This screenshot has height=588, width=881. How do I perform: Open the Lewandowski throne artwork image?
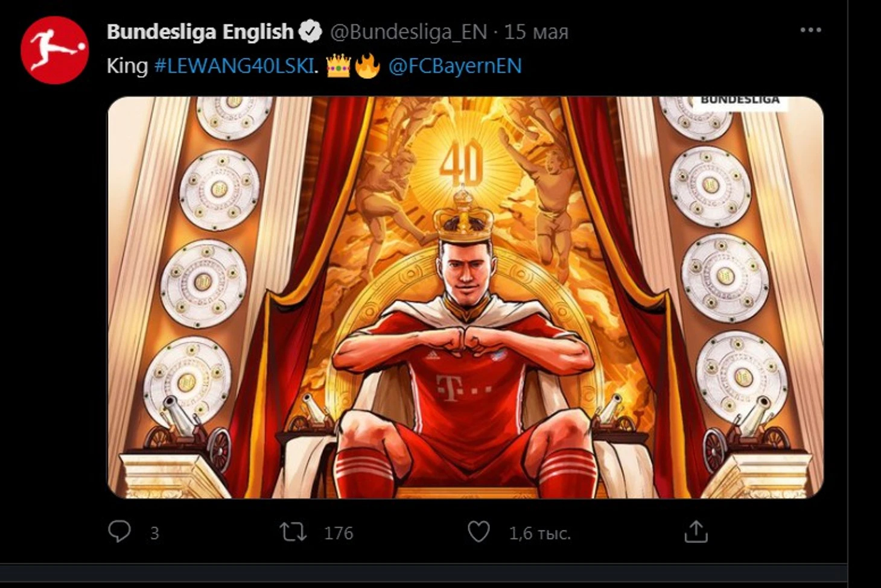pyautogui.click(x=465, y=297)
